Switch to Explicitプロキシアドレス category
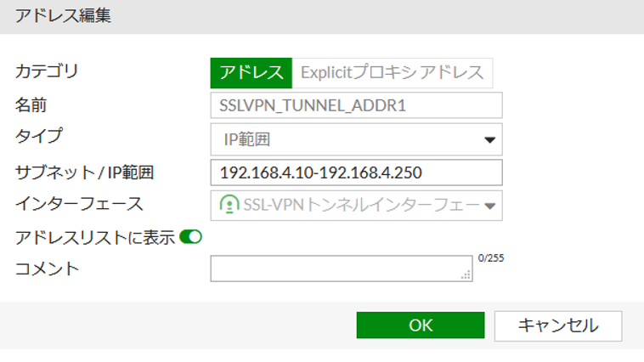This screenshot has height=362, width=644. tap(393, 73)
